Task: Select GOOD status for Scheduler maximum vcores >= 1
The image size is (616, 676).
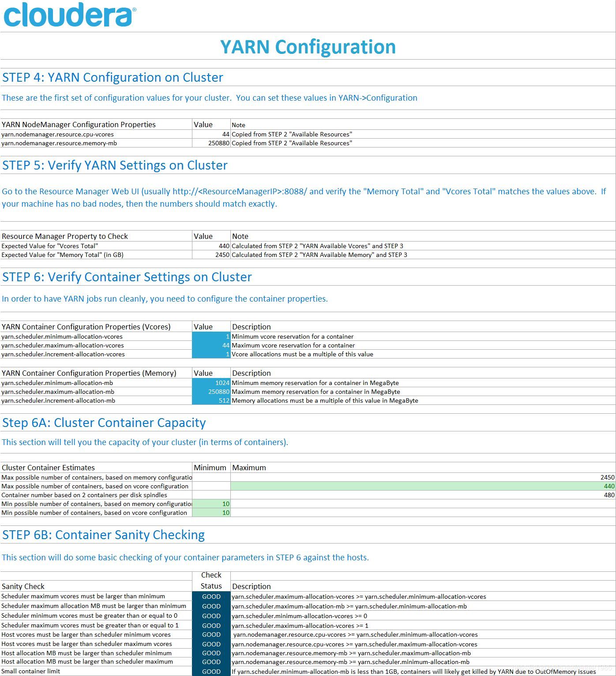Action: click(211, 626)
